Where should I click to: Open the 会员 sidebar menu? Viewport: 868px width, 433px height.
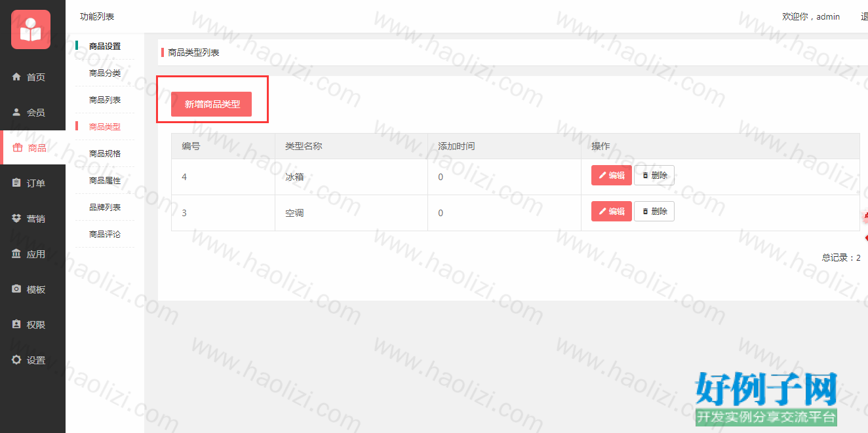(x=33, y=112)
